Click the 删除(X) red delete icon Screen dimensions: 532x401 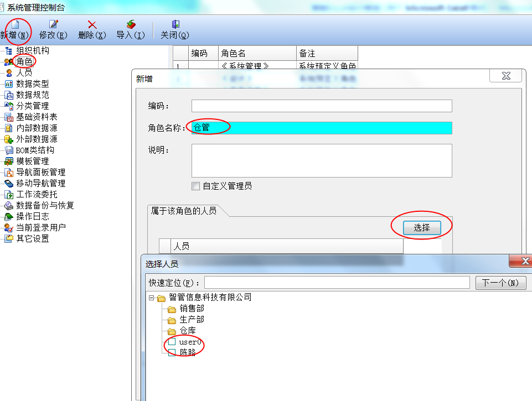[92, 24]
